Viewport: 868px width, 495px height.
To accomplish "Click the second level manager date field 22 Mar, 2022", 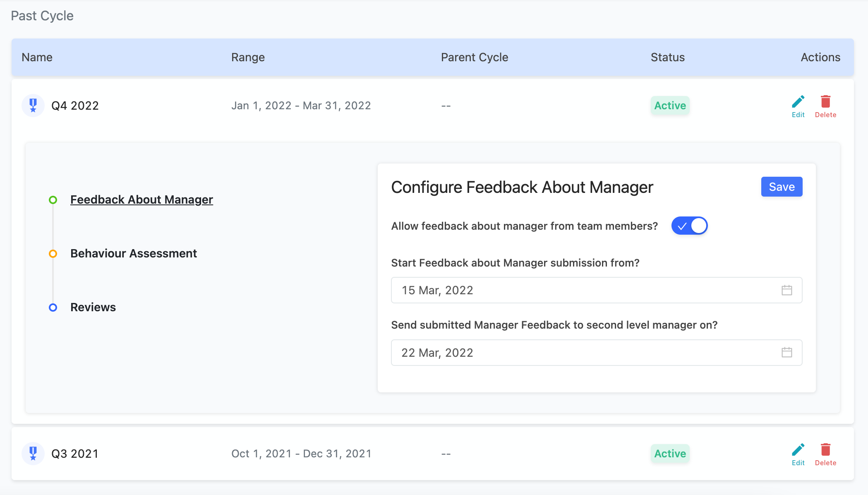I will coord(597,353).
